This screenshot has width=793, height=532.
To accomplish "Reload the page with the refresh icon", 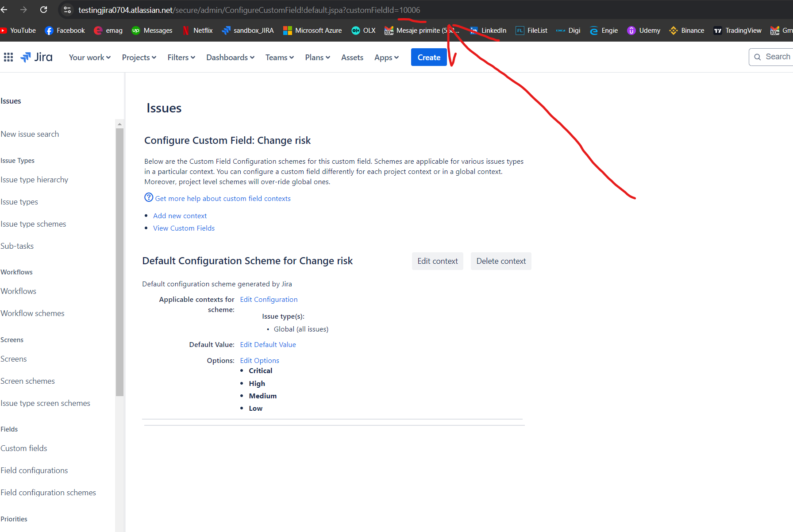I will coord(43,10).
